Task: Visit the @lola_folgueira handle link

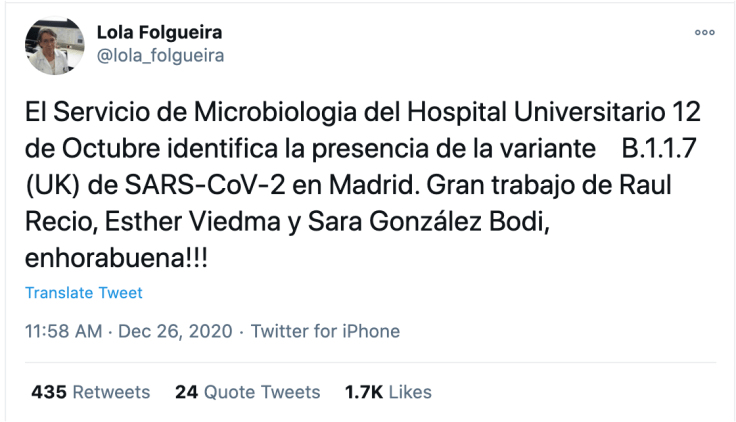Action: coord(159,56)
